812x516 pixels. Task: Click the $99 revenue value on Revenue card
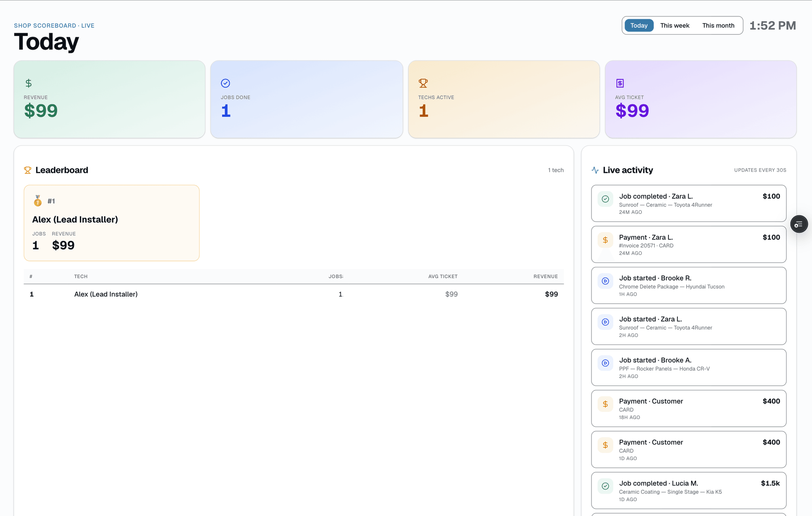[x=41, y=111]
